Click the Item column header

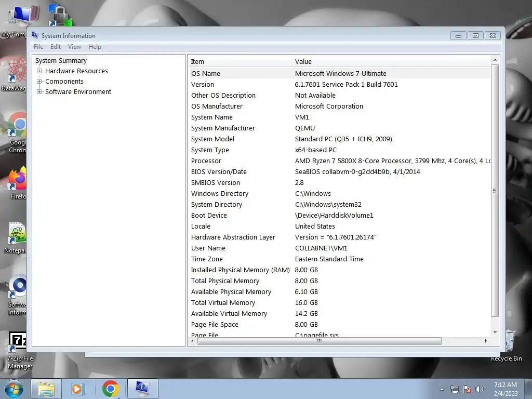coord(240,61)
